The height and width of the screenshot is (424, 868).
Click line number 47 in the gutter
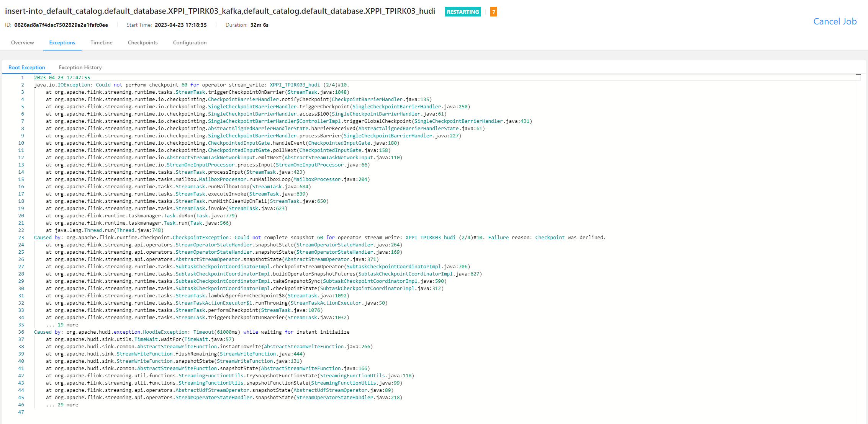click(x=21, y=412)
